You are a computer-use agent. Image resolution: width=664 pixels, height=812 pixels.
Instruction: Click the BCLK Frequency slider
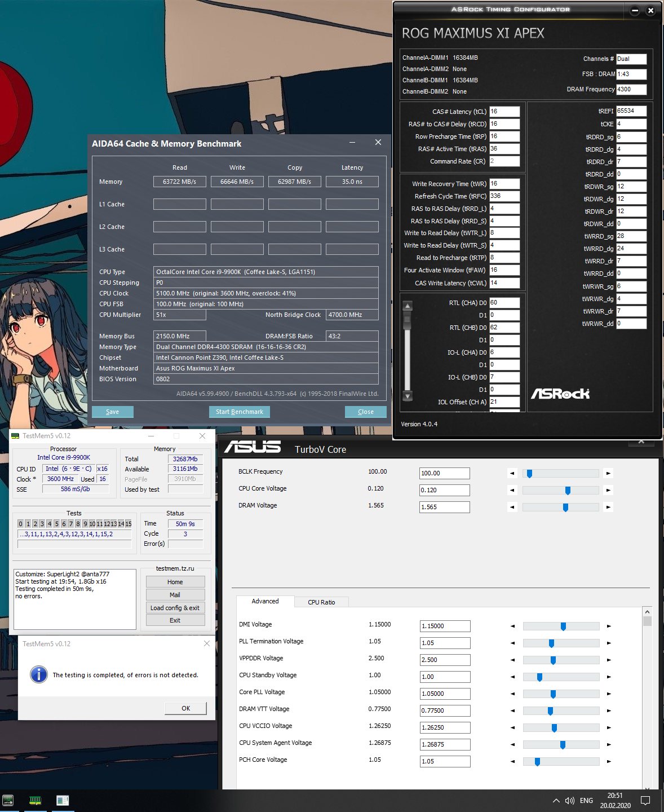pyautogui.click(x=561, y=474)
